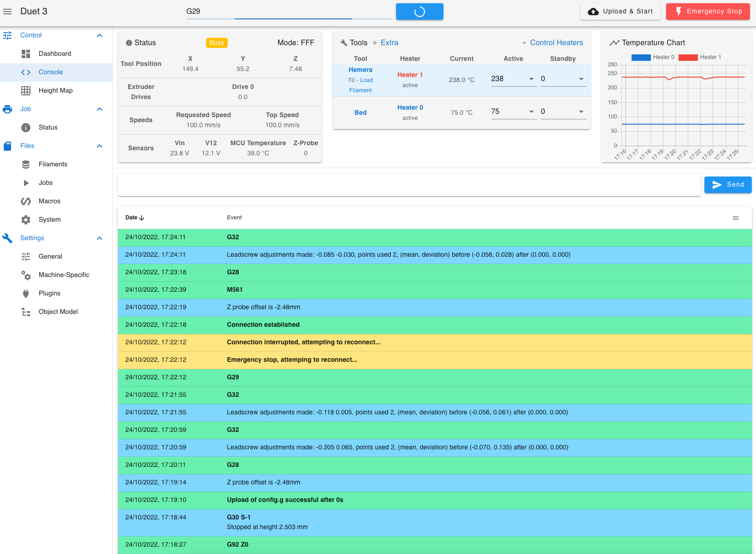The height and width of the screenshot is (554, 756).
Task: Click the Bed tool link
Action: click(360, 112)
